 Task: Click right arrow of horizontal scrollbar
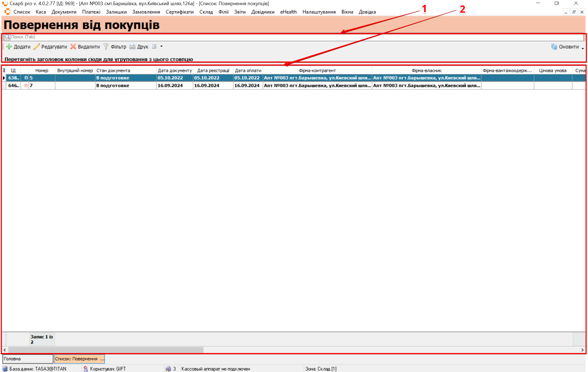pos(582,350)
